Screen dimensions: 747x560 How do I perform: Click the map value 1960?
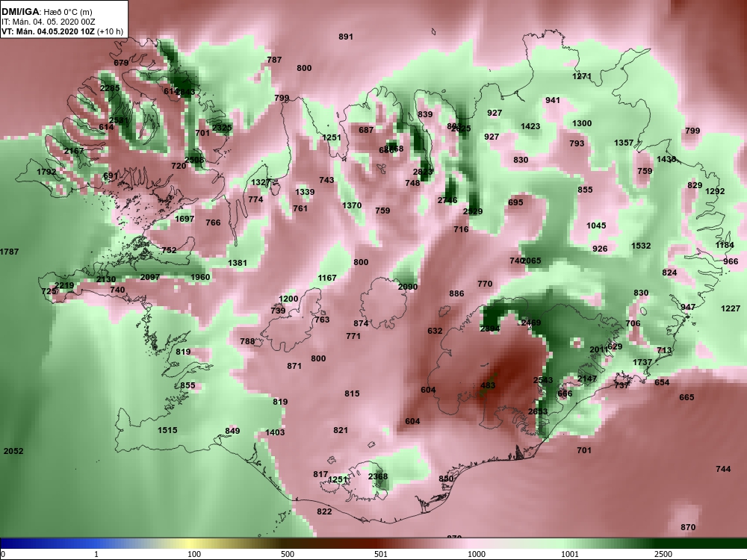tap(200, 277)
